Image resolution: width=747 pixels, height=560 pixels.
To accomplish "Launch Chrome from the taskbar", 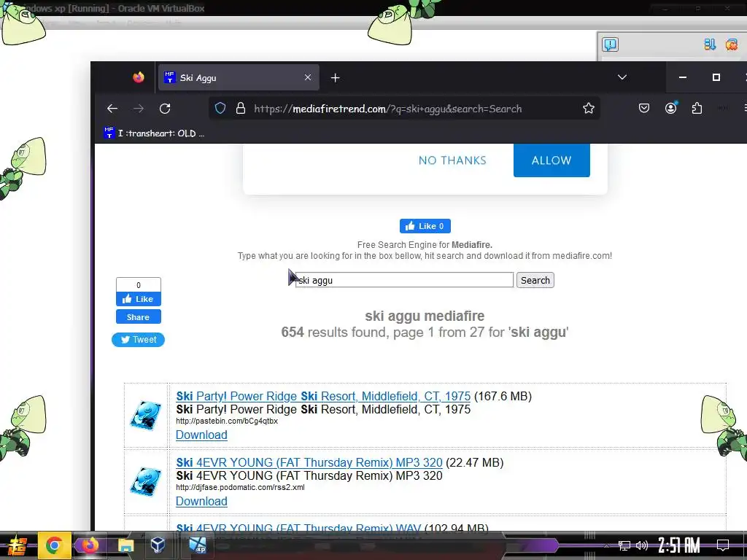I will tap(54, 545).
